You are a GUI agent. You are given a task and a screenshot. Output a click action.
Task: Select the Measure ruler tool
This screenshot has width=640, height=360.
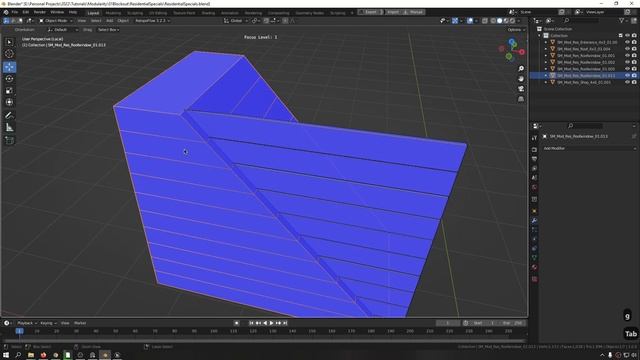9,128
